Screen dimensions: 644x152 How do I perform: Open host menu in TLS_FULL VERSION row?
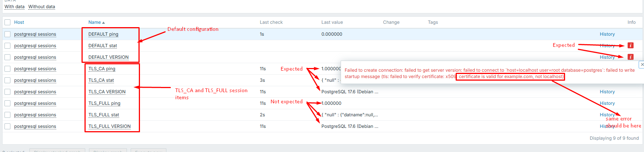click(x=35, y=126)
